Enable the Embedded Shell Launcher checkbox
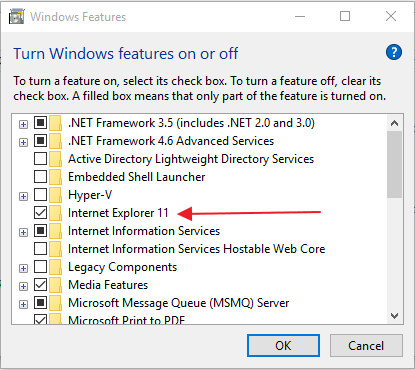Viewport: 415px width, 370px height. click(40, 177)
